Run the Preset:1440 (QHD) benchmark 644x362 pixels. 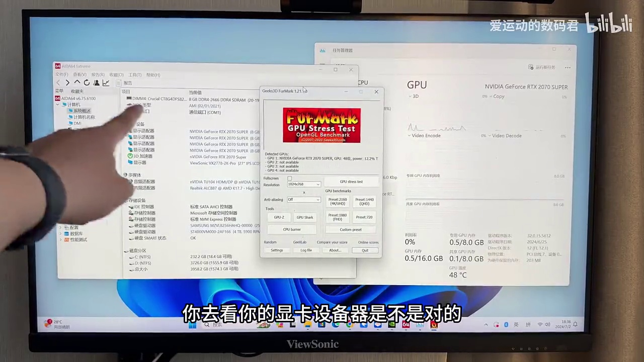[364, 202]
